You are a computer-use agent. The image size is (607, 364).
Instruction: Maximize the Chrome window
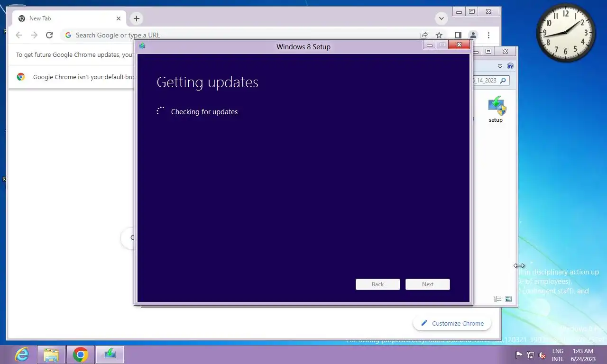pyautogui.click(x=472, y=11)
